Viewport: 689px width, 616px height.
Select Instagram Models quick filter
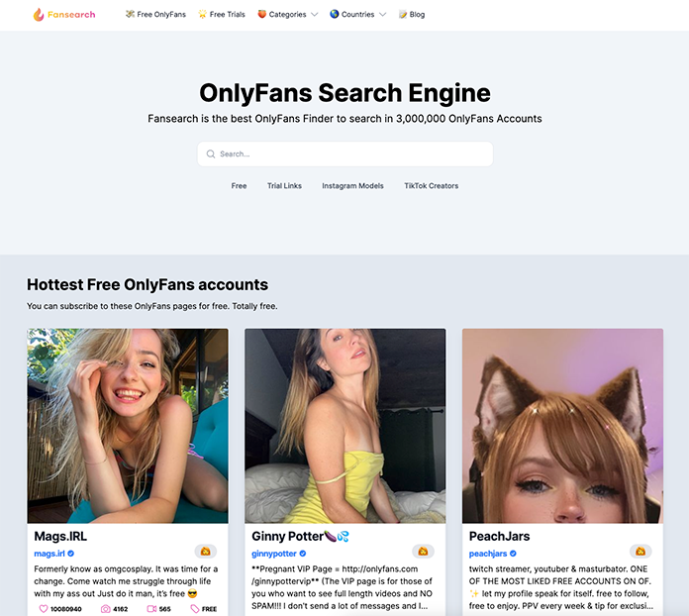tap(352, 186)
